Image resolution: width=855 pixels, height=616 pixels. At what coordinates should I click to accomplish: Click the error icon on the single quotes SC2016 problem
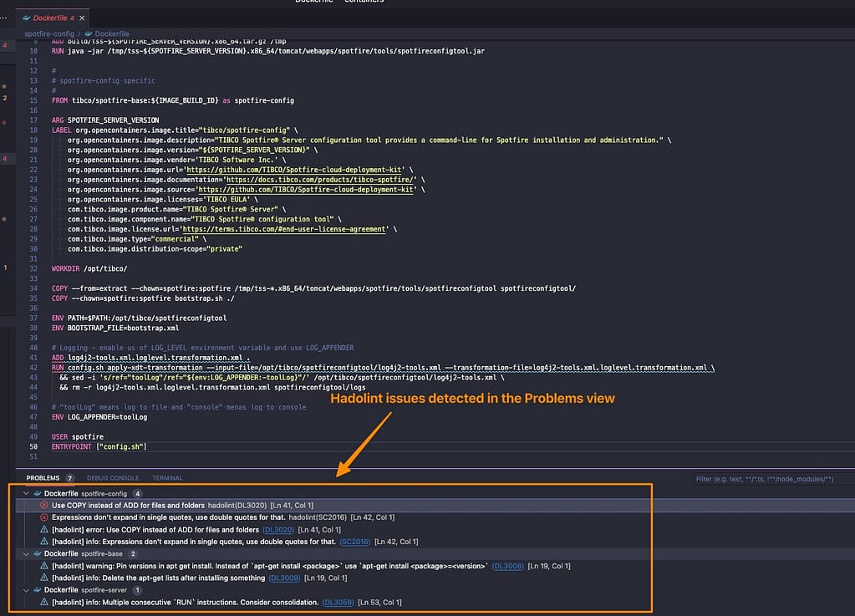[44, 516]
